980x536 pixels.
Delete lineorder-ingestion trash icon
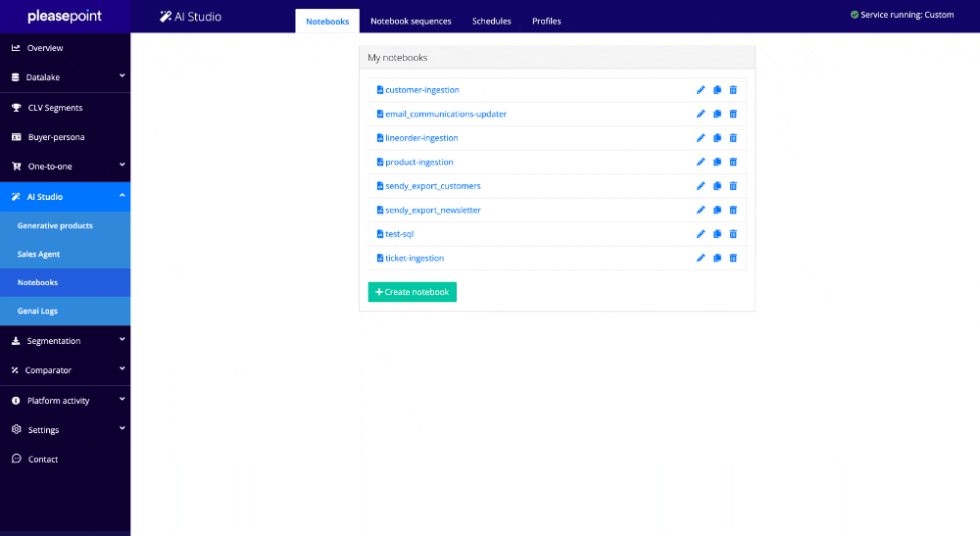point(733,138)
